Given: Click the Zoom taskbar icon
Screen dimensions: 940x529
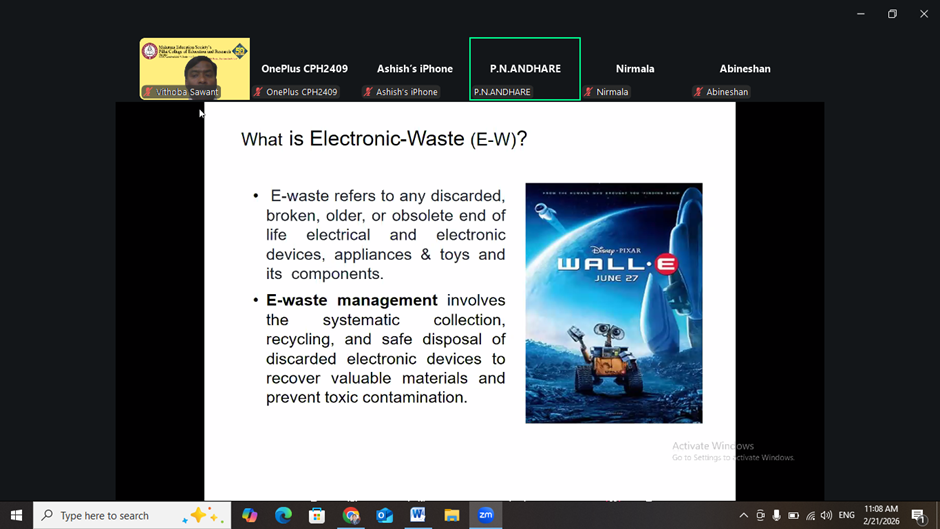Looking at the screenshot, I should pos(486,515).
